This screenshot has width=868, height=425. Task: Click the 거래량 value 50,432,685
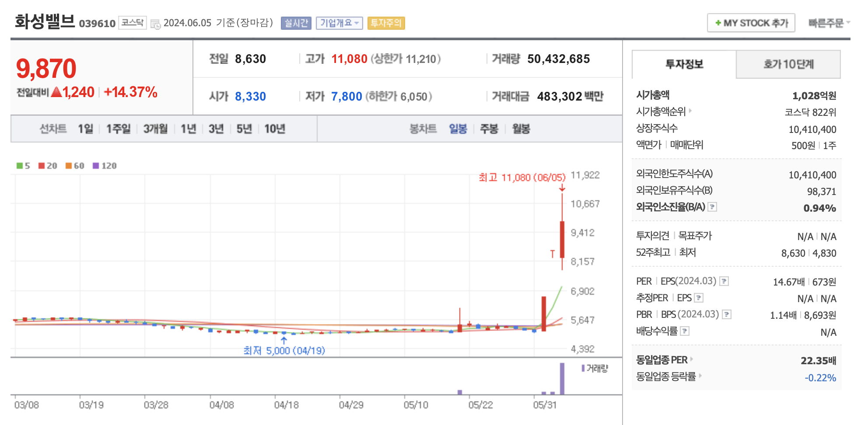[559, 59]
